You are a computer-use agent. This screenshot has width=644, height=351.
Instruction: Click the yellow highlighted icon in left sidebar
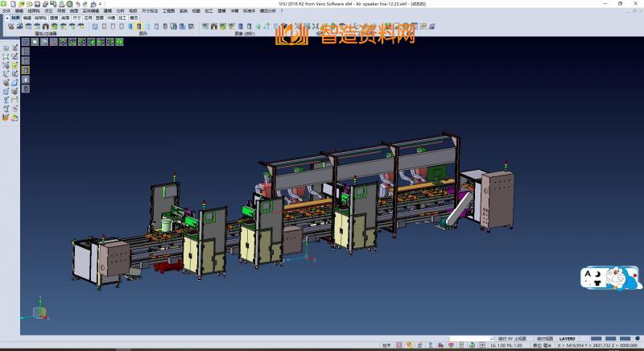point(25,70)
